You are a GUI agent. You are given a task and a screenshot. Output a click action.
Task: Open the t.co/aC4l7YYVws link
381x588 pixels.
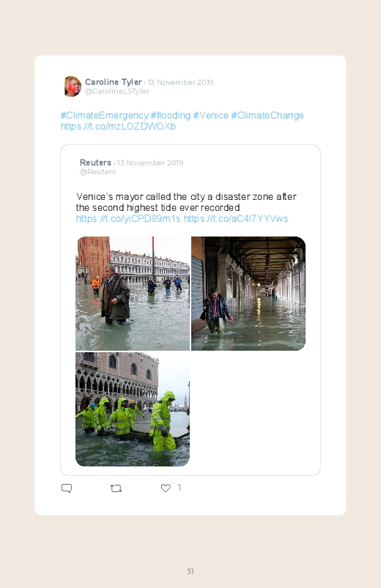236,219
